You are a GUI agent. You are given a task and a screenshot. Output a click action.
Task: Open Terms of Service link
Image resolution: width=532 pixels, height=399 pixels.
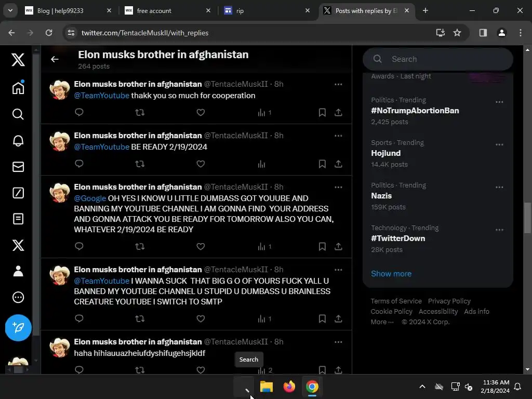396,301
